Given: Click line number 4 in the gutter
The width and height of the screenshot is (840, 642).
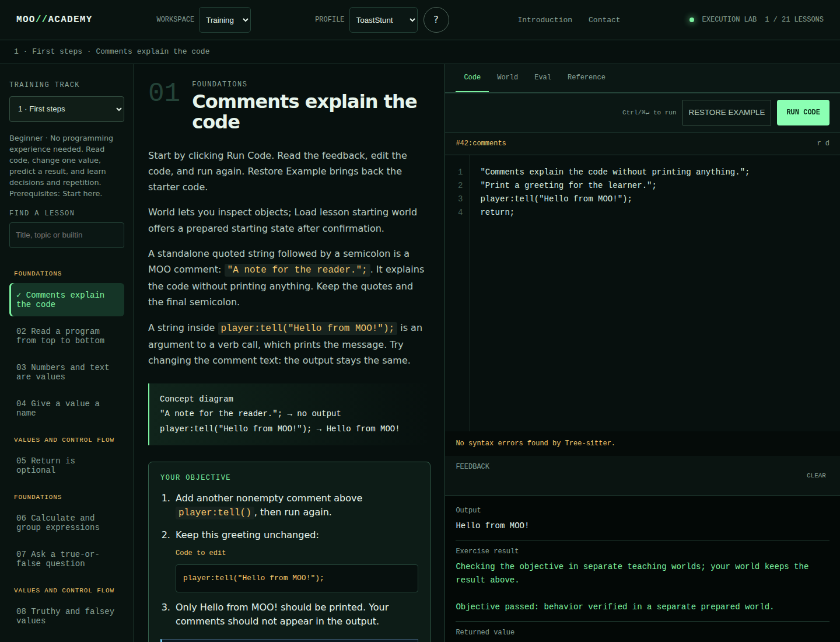Looking at the screenshot, I should [460, 212].
